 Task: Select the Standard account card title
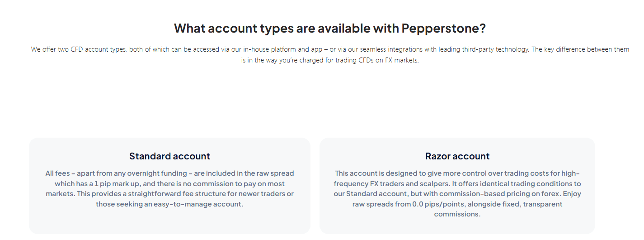(169, 156)
